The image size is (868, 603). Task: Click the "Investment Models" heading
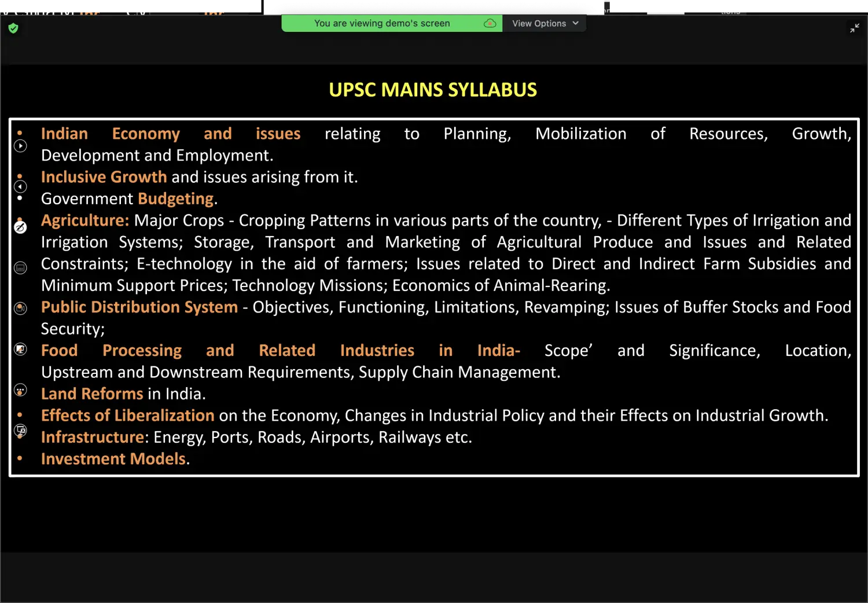point(113,459)
